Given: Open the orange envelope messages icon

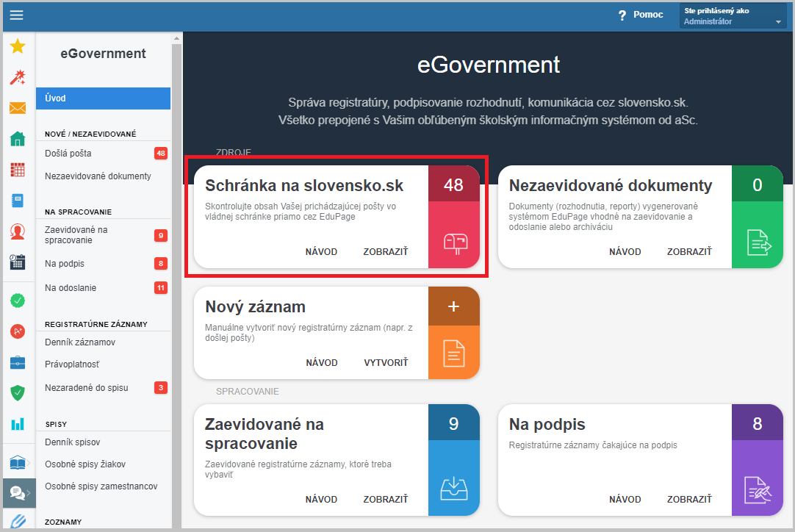Looking at the screenshot, I should click(18, 108).
